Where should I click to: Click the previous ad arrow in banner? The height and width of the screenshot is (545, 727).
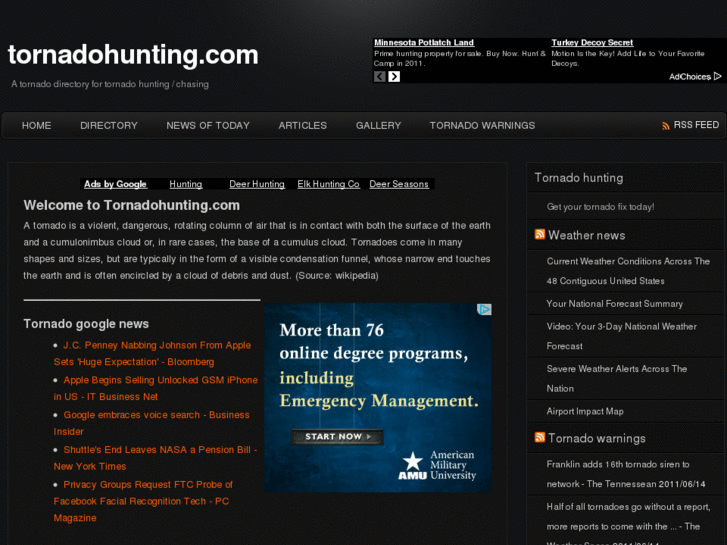(x=380, y=77)
